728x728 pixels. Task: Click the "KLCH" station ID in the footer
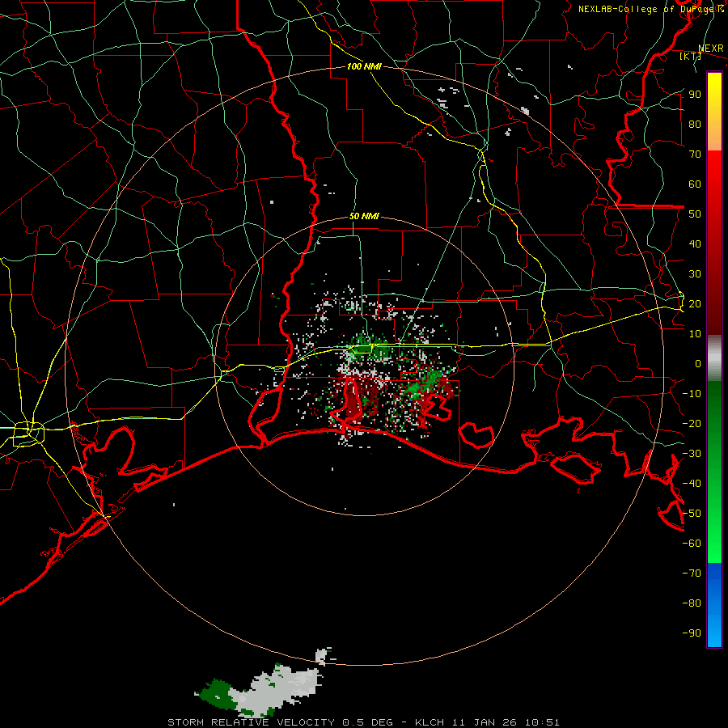[x=430, y=722]
